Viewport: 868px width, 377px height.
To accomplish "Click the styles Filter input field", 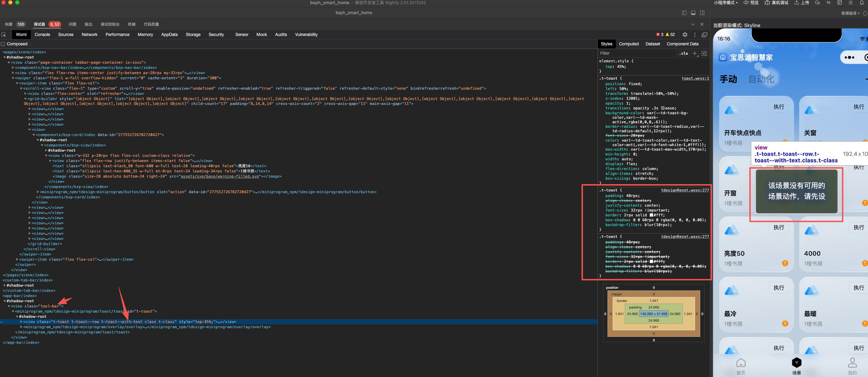I will tap(637, 53).
